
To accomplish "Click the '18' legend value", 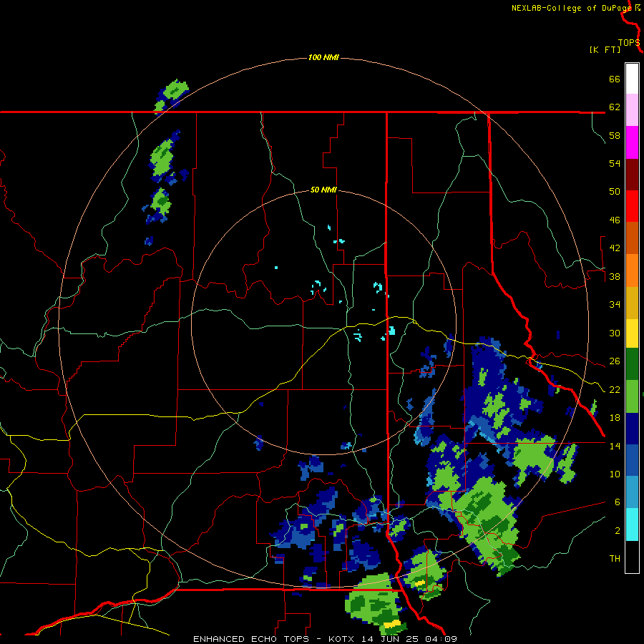I will pos(615,418).
